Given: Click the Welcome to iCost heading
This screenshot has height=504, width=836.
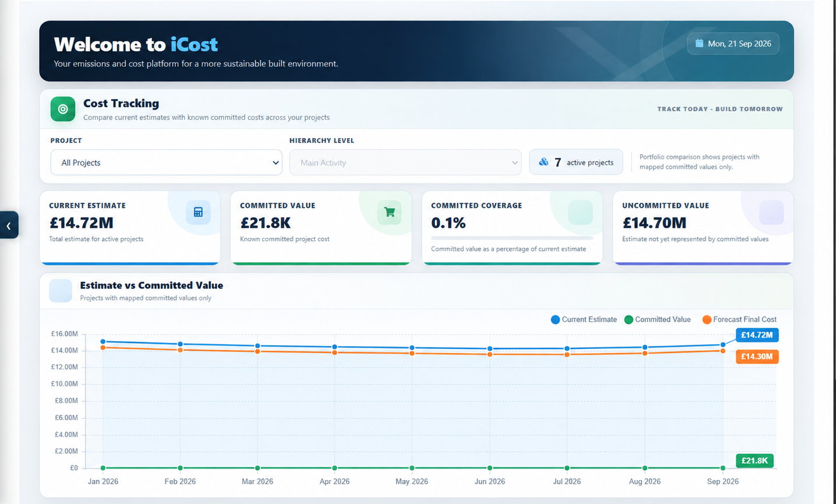Looking at the screenshot, I should [x=135, y=44].
